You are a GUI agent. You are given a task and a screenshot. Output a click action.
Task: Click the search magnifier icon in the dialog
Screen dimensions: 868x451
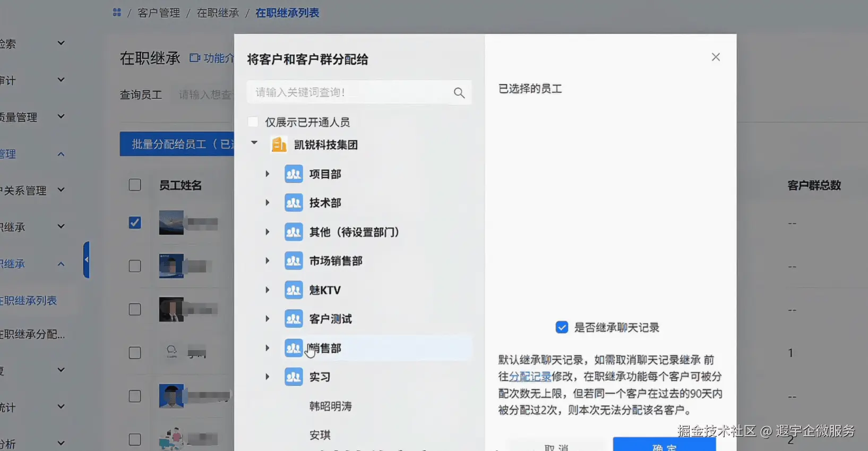(459, 93)
